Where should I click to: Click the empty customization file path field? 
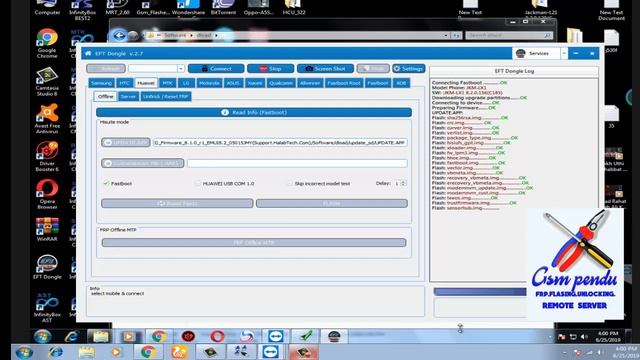pos(297,163)
